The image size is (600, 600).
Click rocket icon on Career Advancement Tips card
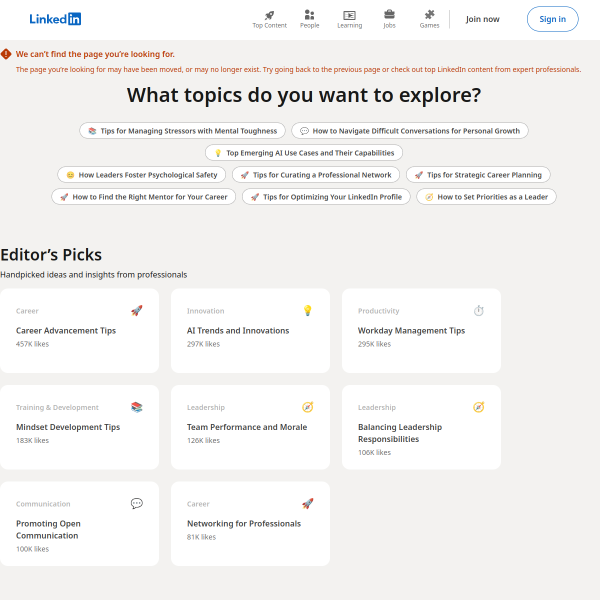tap(136, 311)
